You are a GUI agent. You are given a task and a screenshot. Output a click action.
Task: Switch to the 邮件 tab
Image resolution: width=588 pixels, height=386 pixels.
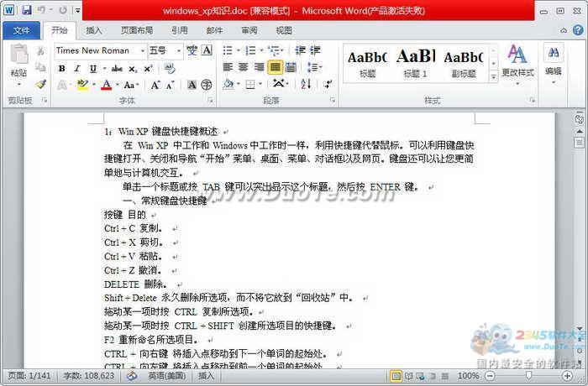214,31
